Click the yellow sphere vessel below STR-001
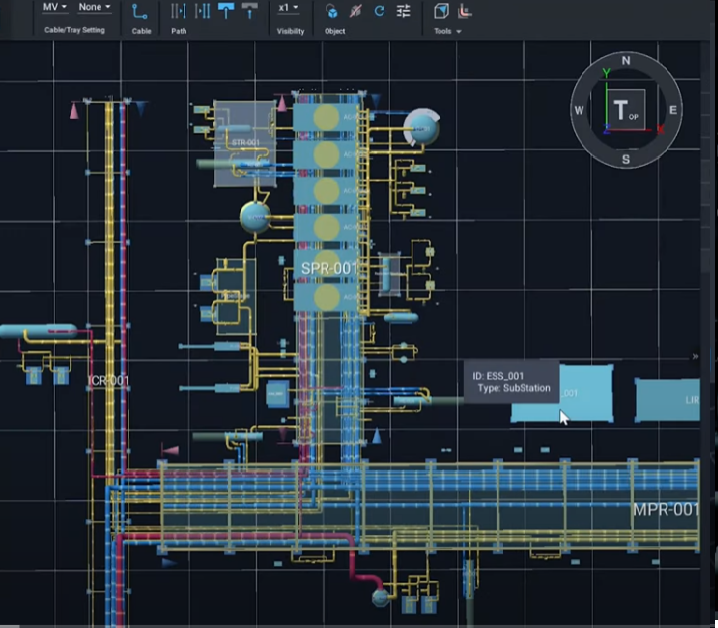 [x=256, y=218]
